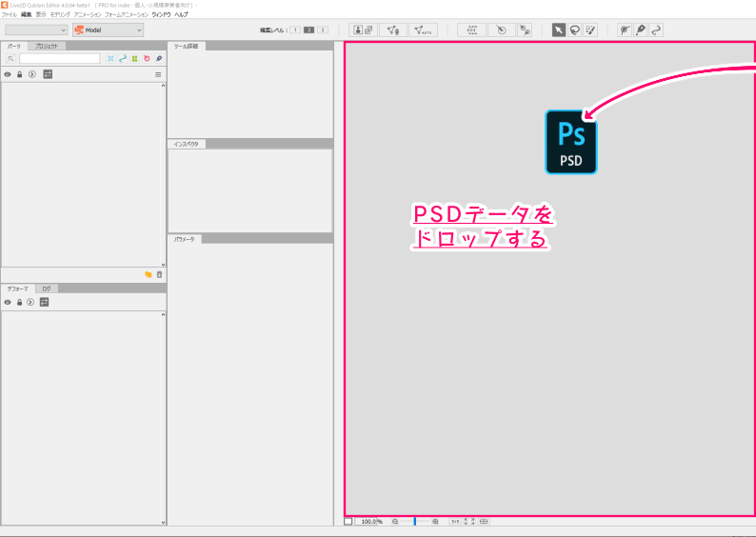This screenshot has width=756, height=537.
Task: Open the 編集 menu
Action: (26, 14)
